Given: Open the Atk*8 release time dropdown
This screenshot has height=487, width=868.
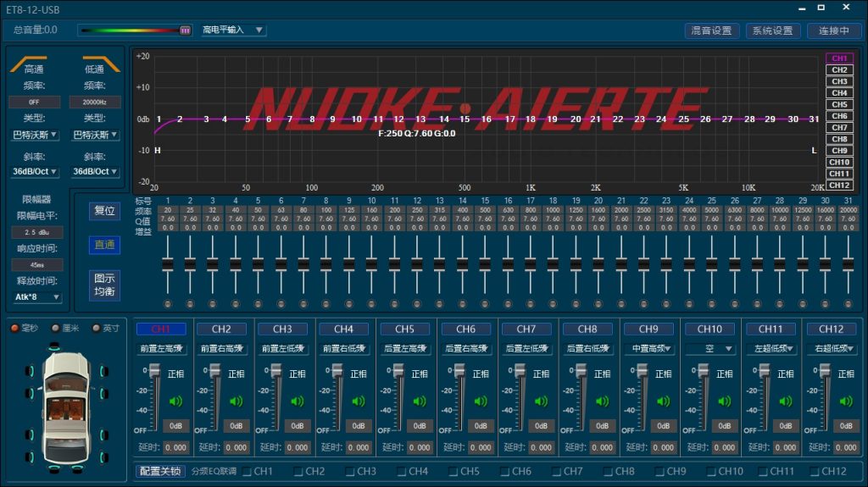Looking at the screenshot, I should click(x=36, y=297).
